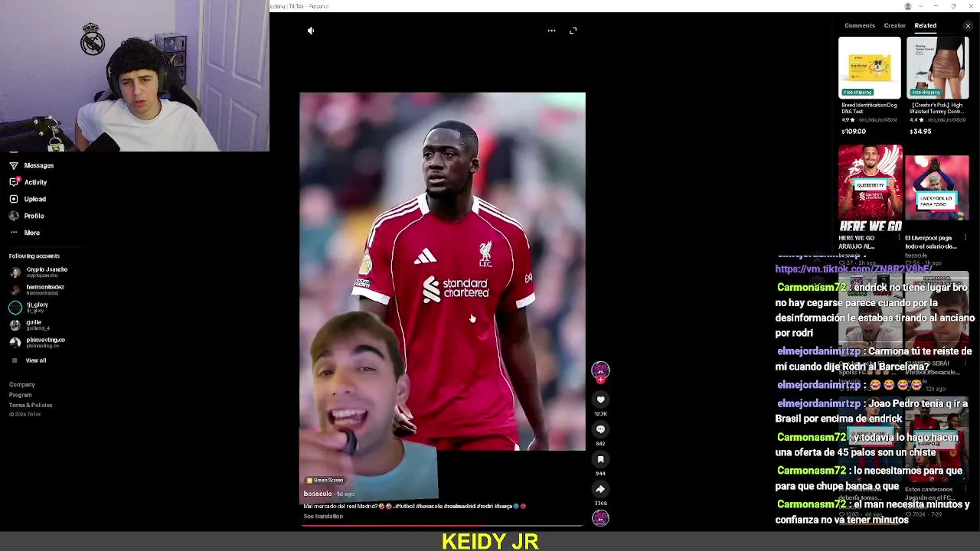This screenshot has height=551, width=980.
Task: Open guille's avatar
Action: point(15,325)
